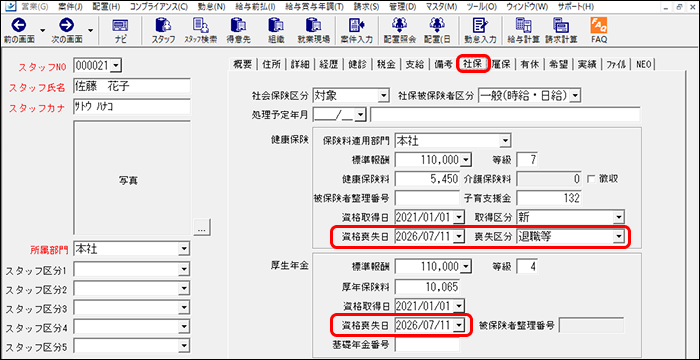Open the 保険料適用部門 dropdown
This screenshot has height=360, width=700.
pyautogui.click(x=505, y=142)
